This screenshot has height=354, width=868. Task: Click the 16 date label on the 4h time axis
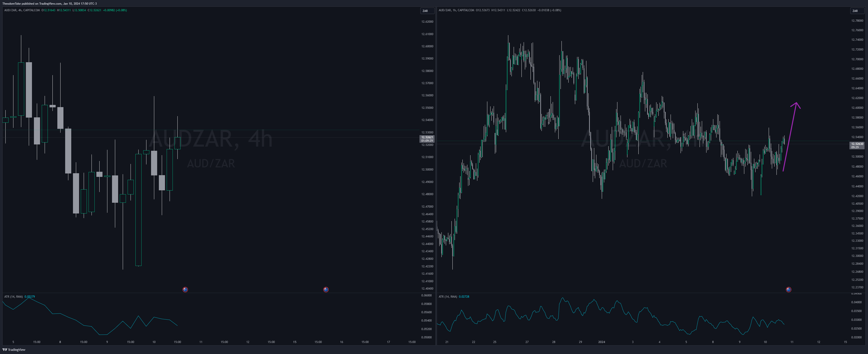[x=341, y=342]
